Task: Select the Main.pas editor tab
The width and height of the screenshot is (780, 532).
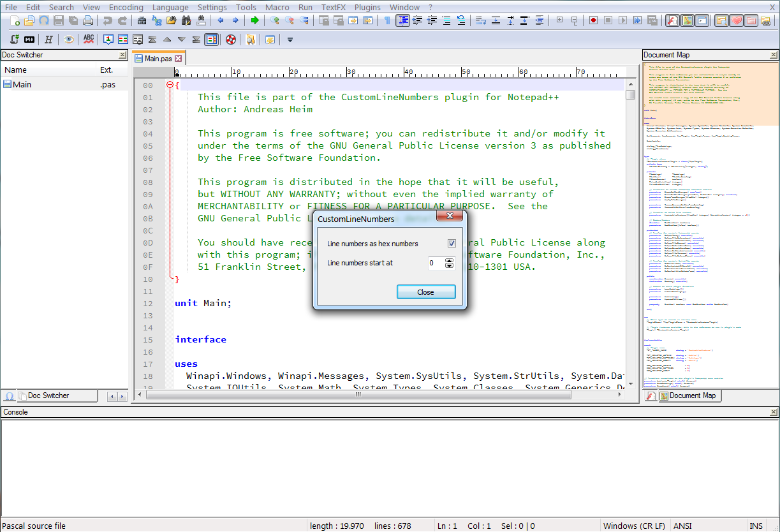Action: click(x=158, y=58)
